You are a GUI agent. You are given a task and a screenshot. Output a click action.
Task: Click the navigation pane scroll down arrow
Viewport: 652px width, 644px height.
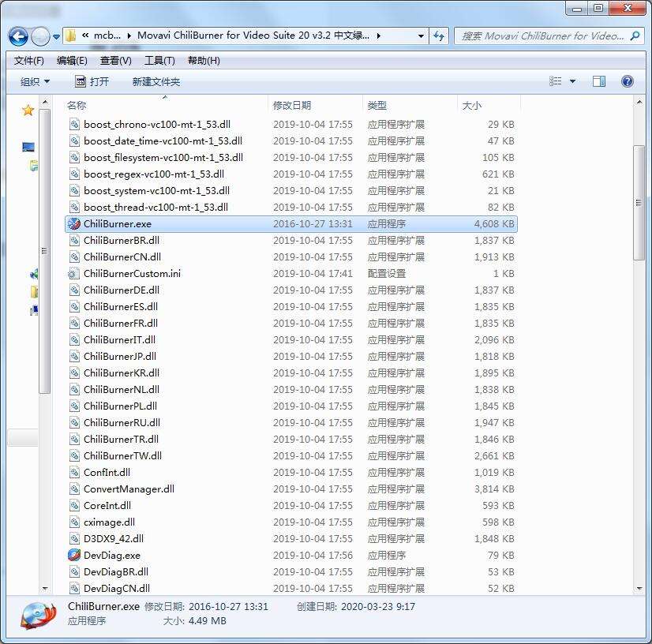click(x=45, y=588)
